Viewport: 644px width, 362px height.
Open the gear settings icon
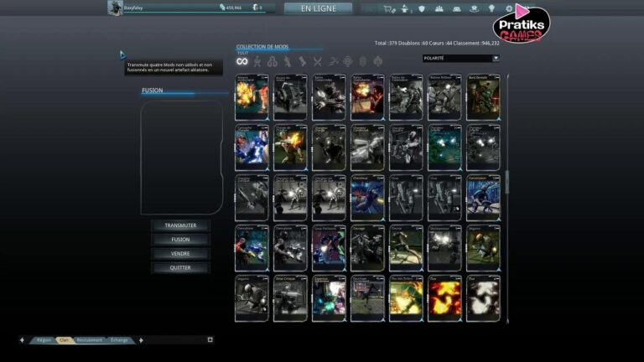tap(509, 8)
